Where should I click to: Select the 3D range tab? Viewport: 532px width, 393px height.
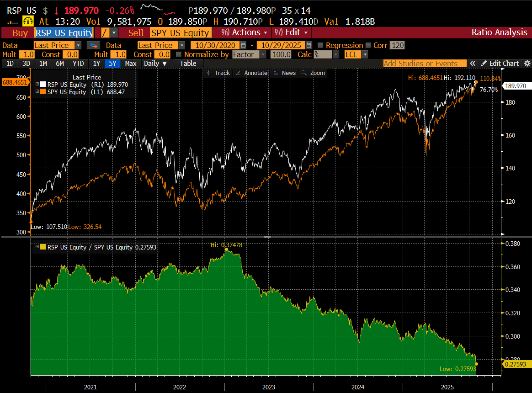coord(26,64)
